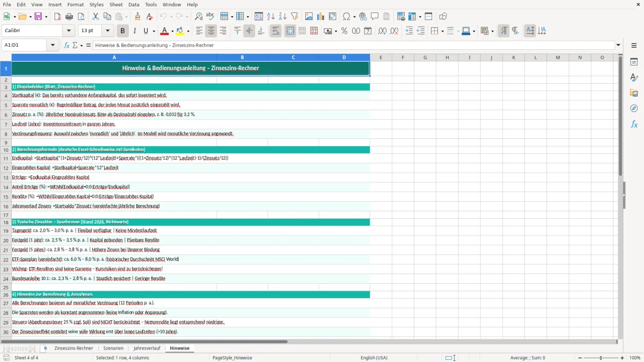
Task: Open the conditional formatting dropdown arrow
Action: [x=492, y=31]
